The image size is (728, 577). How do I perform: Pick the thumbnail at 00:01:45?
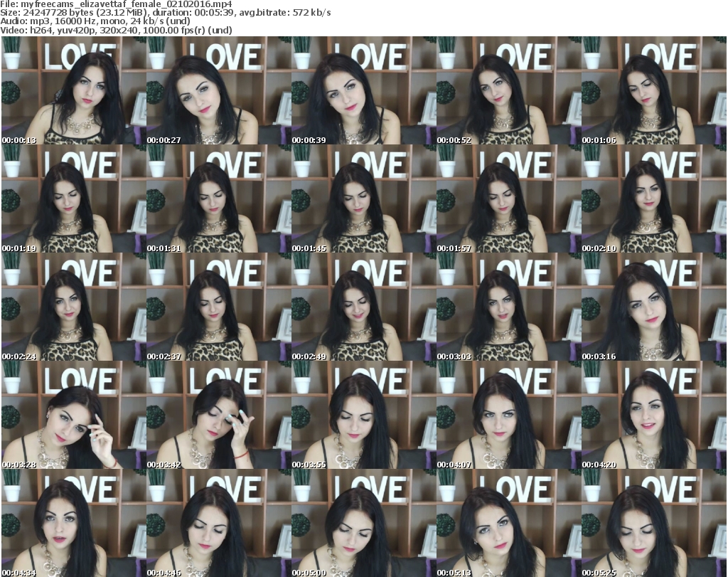(363, 198)
